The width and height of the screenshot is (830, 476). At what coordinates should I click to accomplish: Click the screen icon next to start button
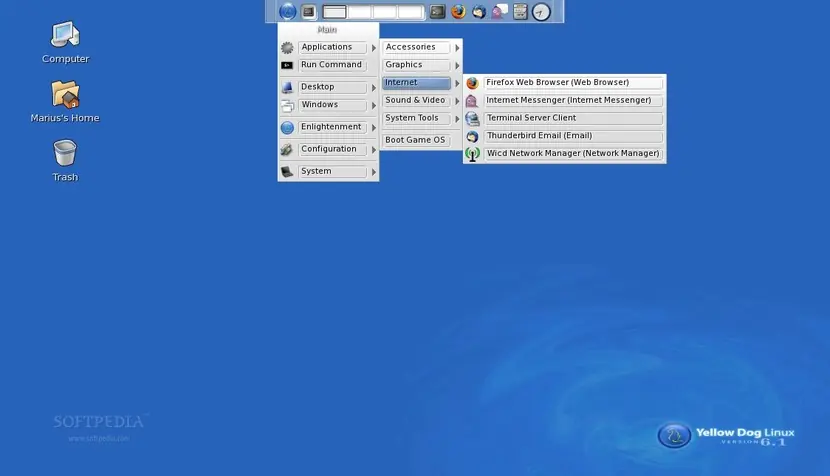pyautogui.click(x=309, y=12)
